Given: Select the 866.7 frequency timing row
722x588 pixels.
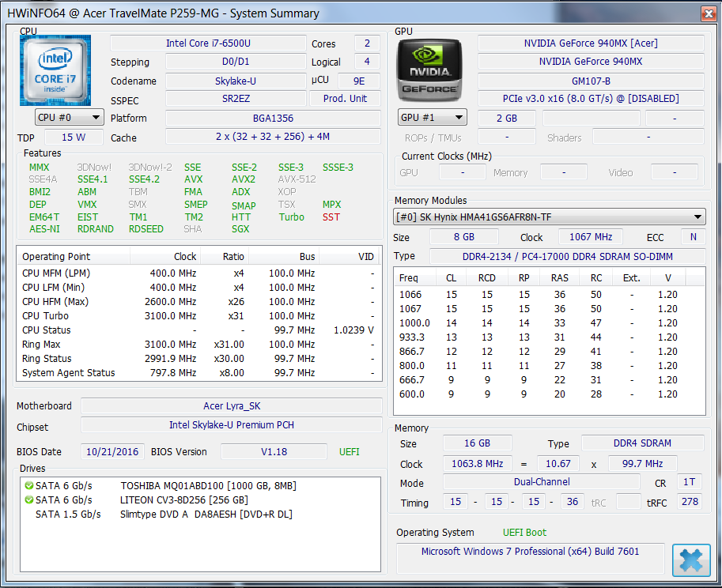Looking at the screenshot, I should click(x=549, y=352).
